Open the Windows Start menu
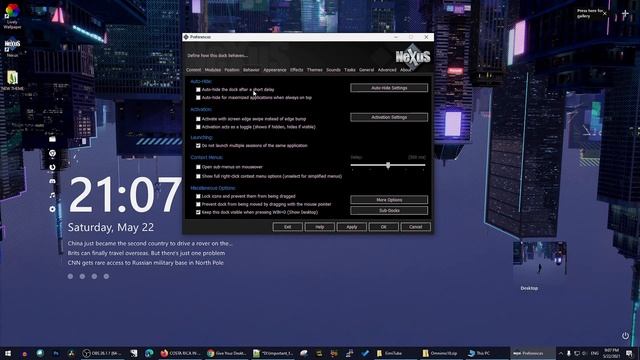640x360 pixels. (8, 353)
